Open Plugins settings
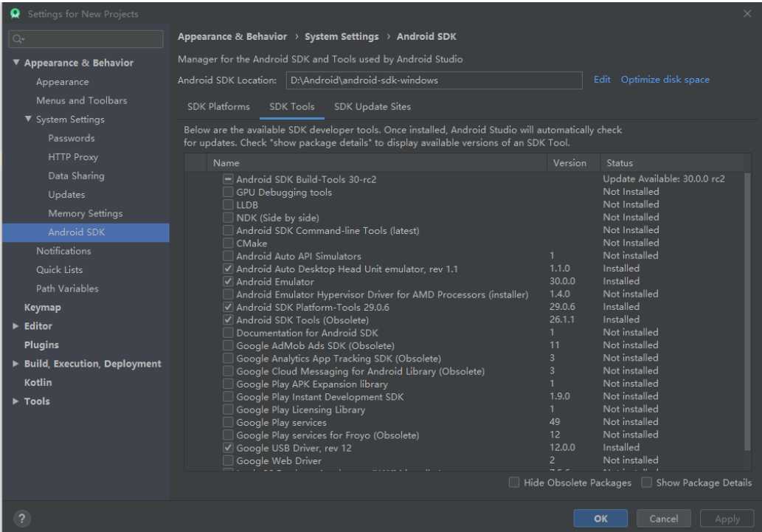The image size is (762, 532). [x=41, y=345]
